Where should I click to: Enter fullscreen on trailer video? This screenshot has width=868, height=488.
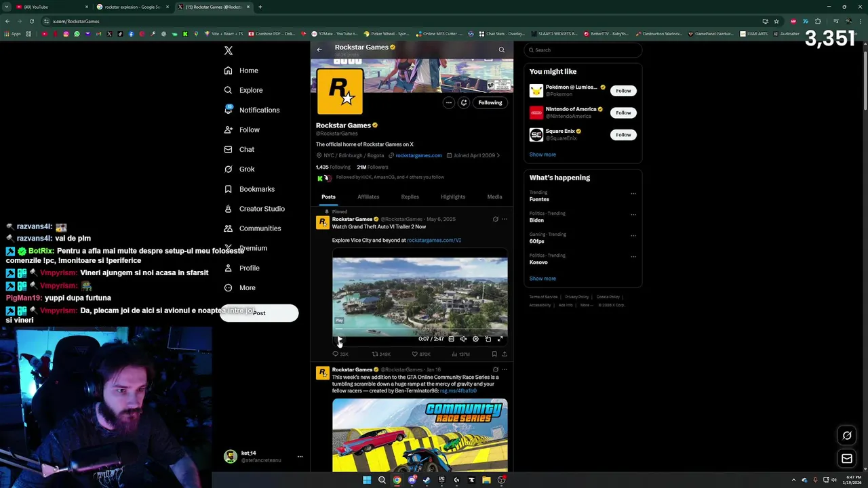(500, 339)
